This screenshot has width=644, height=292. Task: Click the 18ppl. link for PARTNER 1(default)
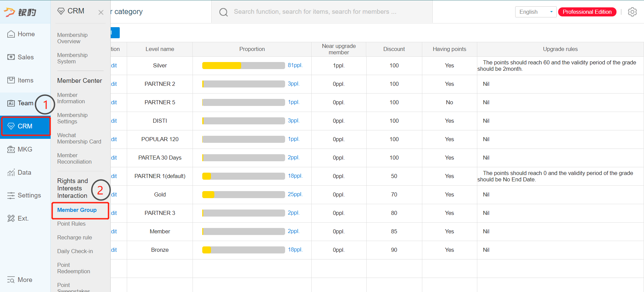pyautogui.click(x=295, y=176)
